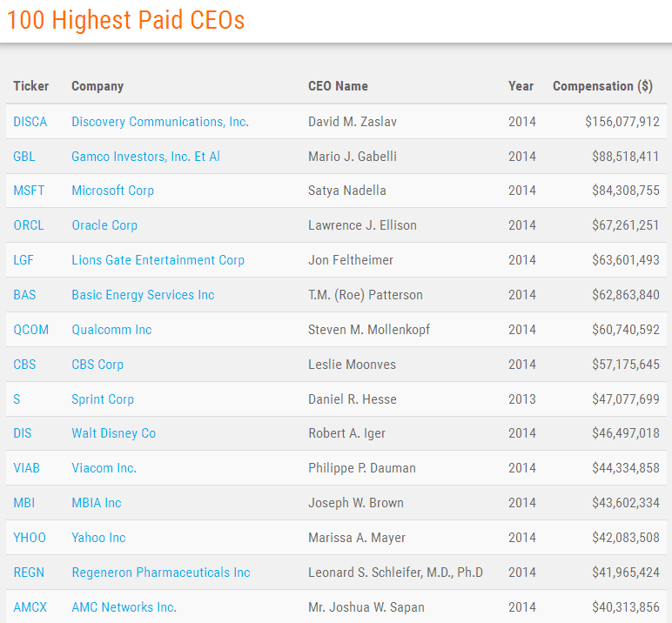Open Basic Energy Services Inc link
Viewport: 672px width, 623px height.
point(143,295)
